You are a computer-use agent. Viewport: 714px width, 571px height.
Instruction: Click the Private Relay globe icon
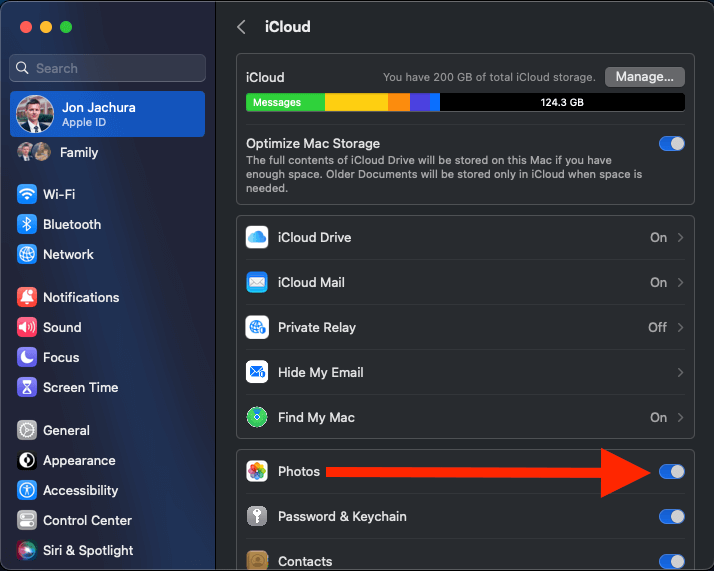257,327
